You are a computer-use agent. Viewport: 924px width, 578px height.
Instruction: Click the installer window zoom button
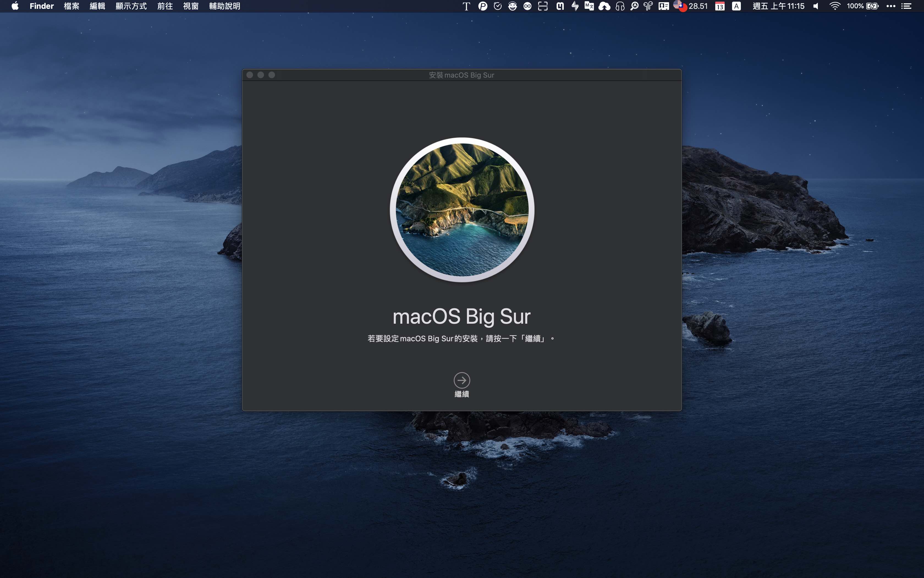pyautogui.click(x=271, y=75)
